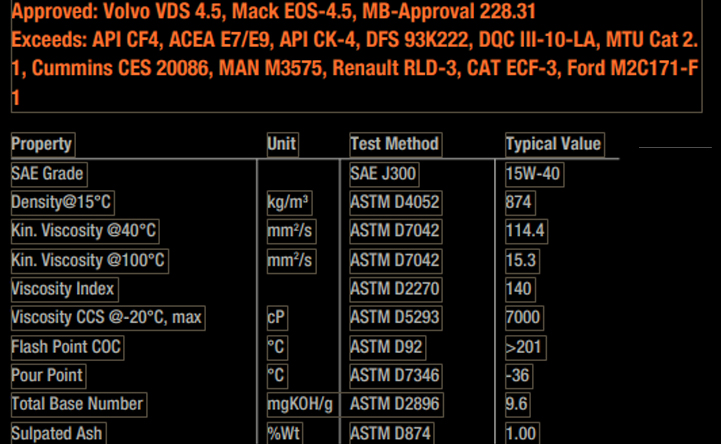Click the 'Sulpated Ash' property cell
The height and width of the screenshot is (444, 721).
click(x=58, y=433)
